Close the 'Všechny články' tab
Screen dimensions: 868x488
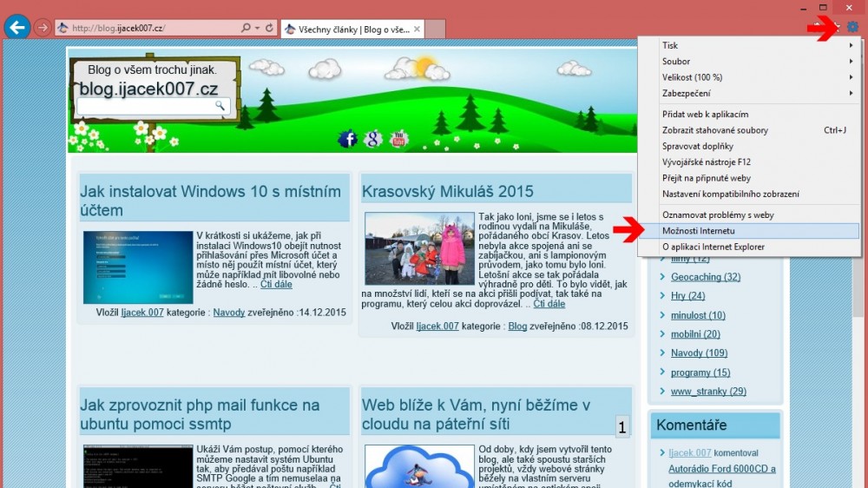click(x=418, y=29)
